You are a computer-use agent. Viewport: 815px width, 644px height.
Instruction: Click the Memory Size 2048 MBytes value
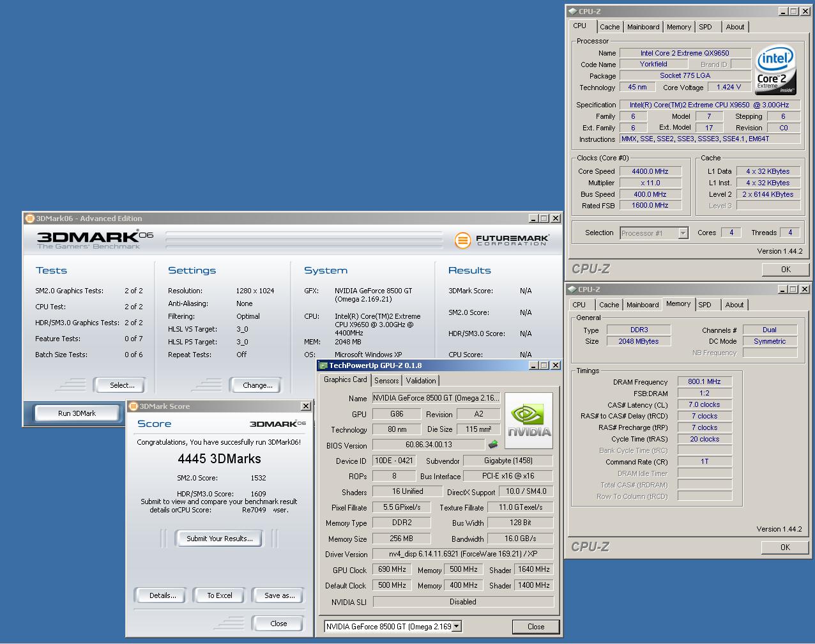[639, 341]
